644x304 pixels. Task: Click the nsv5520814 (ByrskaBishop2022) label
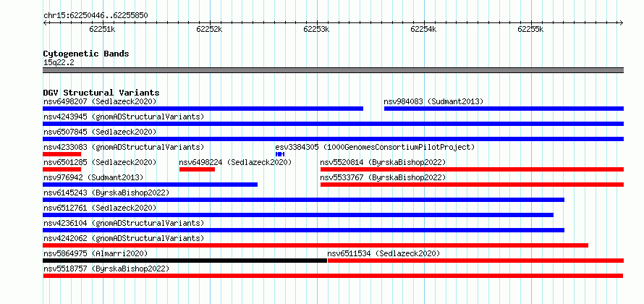(383, 162)
